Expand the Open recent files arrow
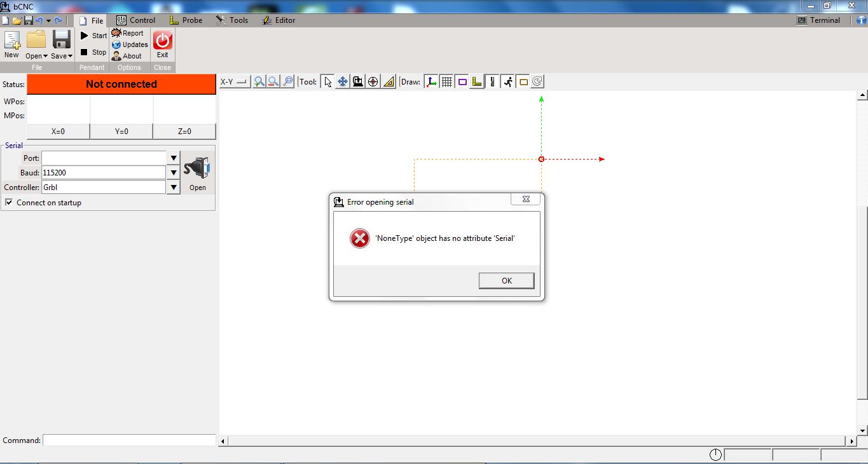 pos(45,57)
